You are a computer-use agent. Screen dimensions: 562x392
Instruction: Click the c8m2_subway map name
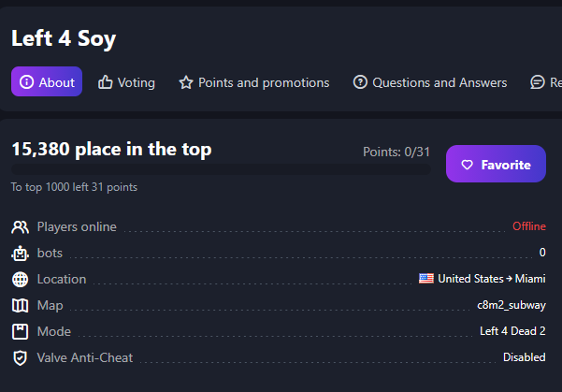point(511,305)
